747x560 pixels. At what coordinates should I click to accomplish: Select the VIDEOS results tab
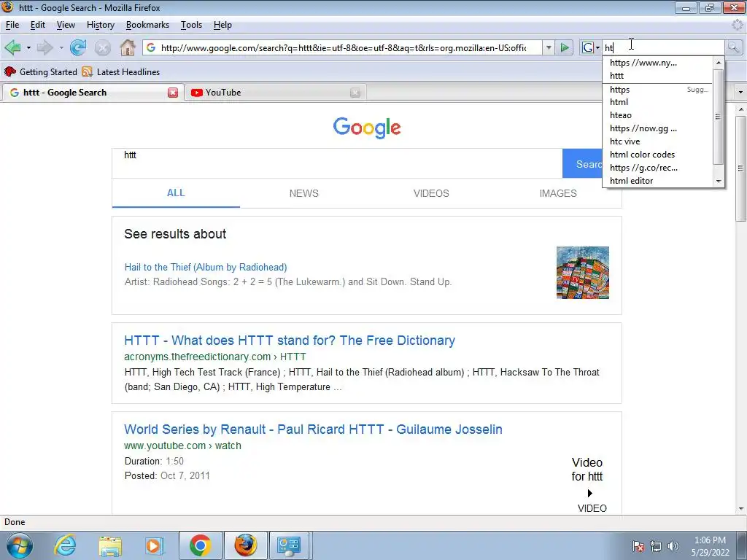pyautogui.click(x=431, y=193)
